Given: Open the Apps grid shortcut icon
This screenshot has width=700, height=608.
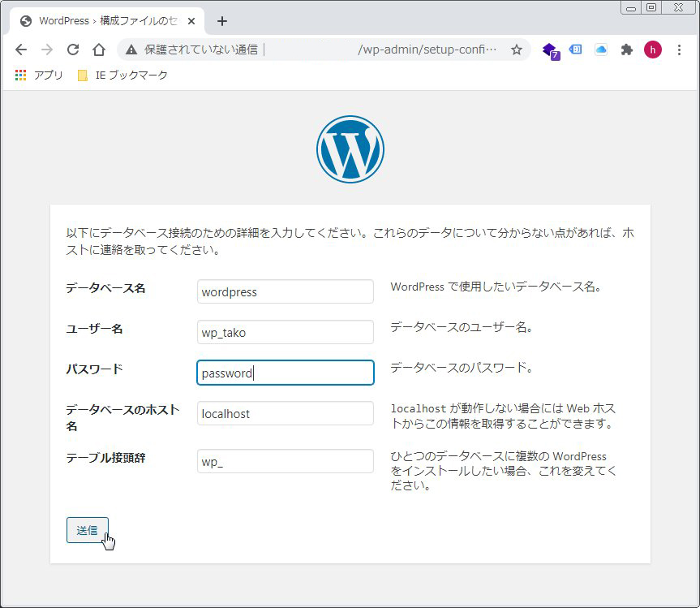Looking at the screenshot, I should point(20,75).
